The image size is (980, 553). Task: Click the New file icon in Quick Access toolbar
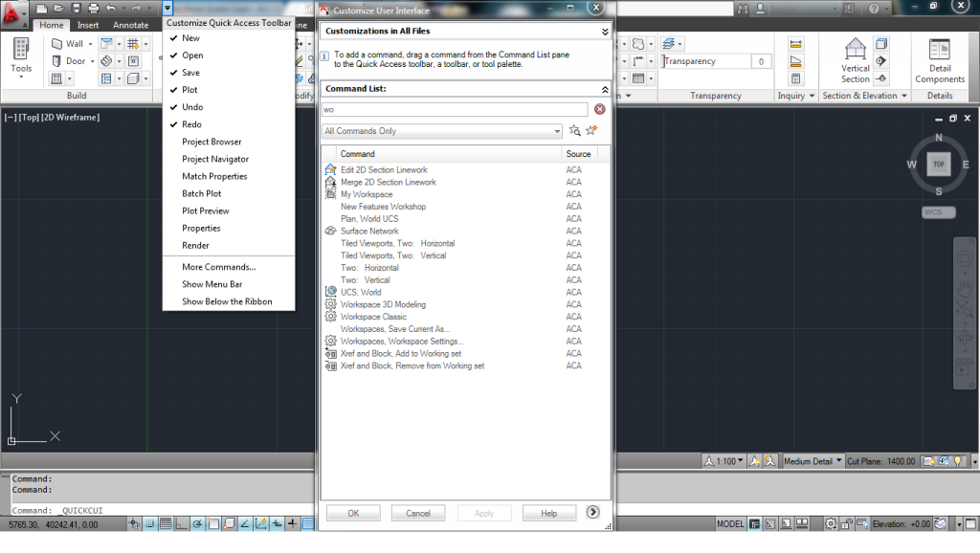[41, 8]
